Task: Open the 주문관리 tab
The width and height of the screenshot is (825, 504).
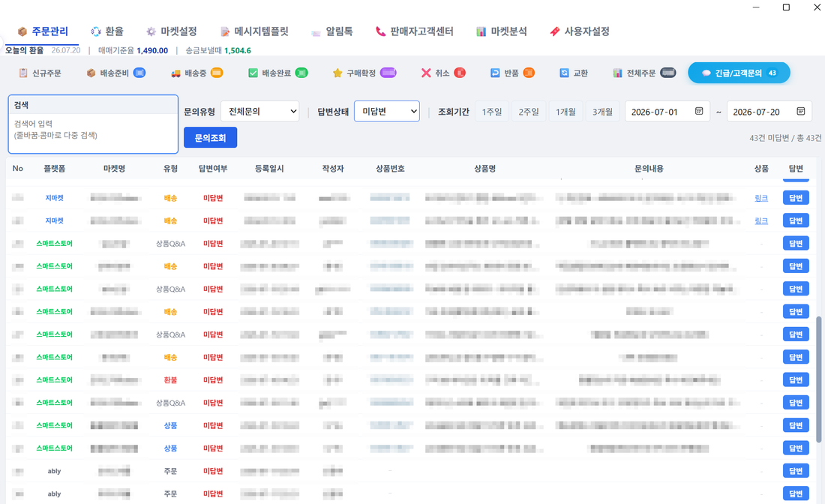Action: (43, 31)
